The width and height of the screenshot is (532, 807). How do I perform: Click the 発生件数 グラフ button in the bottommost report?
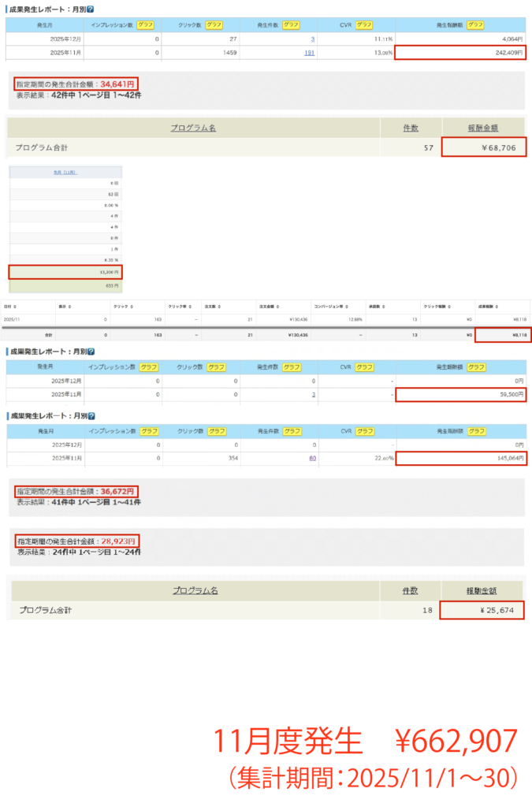point(292,432)
